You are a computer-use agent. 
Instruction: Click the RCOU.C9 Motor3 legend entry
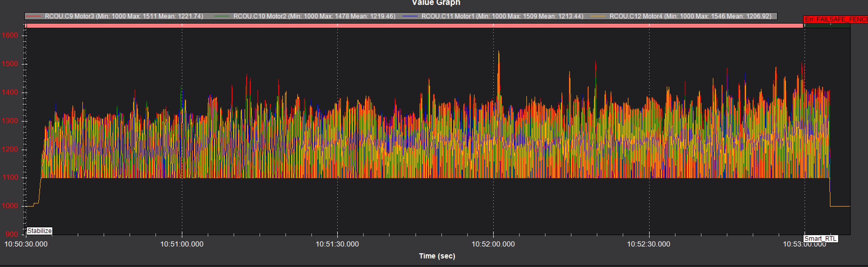124,16
